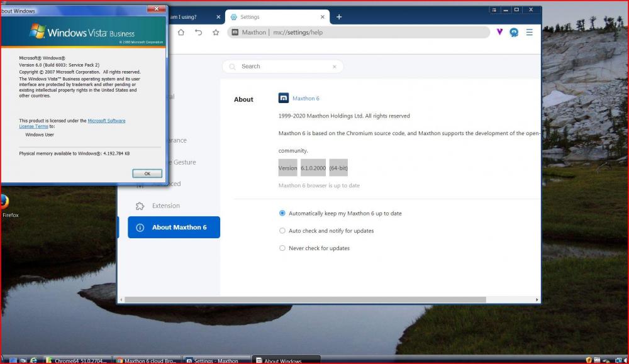The height and width of the screenshot is (364, 629).
Task: Open Extension section in settings sidebar
Action: tap(165, 206)
